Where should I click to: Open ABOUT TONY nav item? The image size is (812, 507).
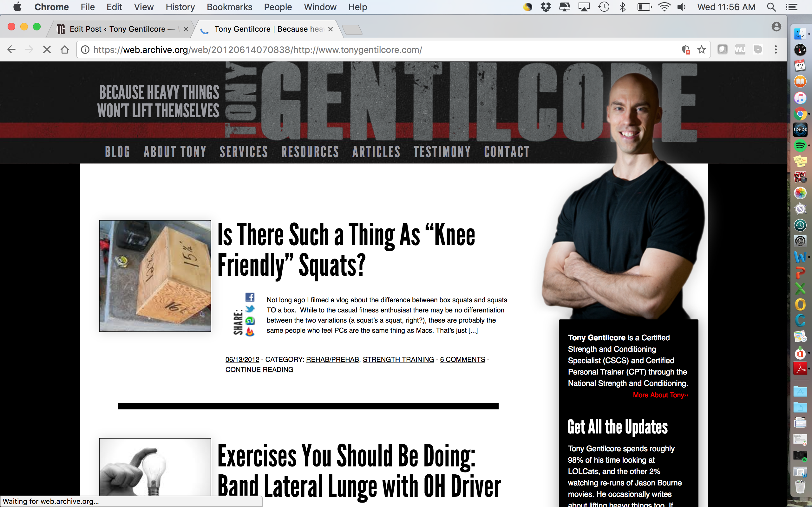pyautogui.click(x=175, y=152)
